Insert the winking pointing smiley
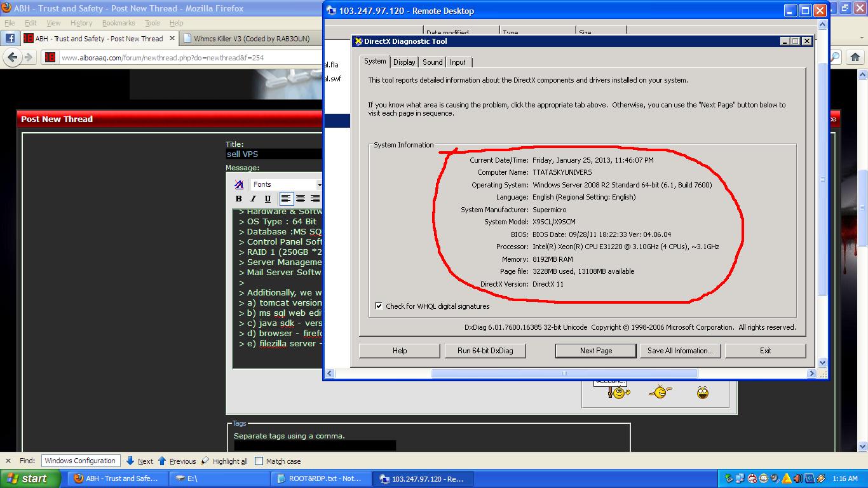Image resolution: width=868 pixels, height=488 pixels. pyautogui.click(x=660, y=392)
